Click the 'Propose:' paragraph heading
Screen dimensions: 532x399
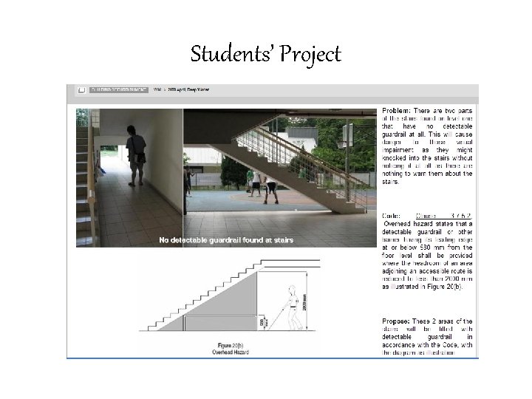pyautogui.click(x=396, y=321)
